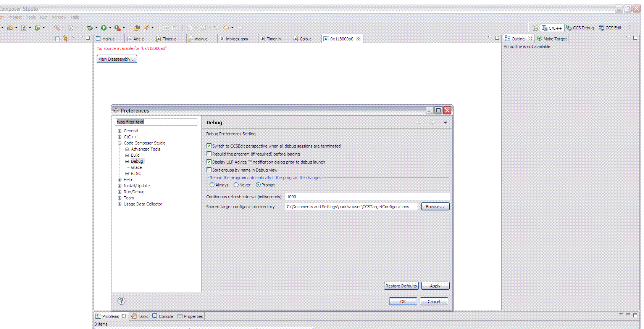This screenshot has width=644, height=329.
Task: Click the green Run play icon
Action: coord(104,28)
